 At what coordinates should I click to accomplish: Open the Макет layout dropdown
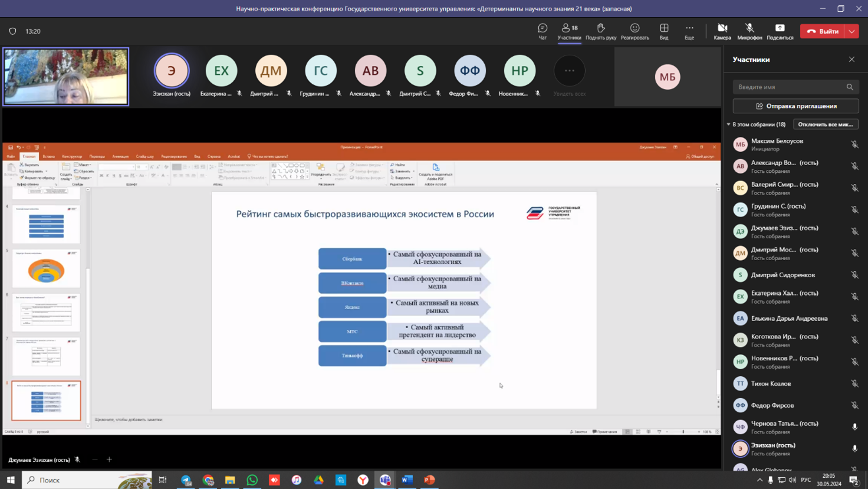tap(83, 165)
